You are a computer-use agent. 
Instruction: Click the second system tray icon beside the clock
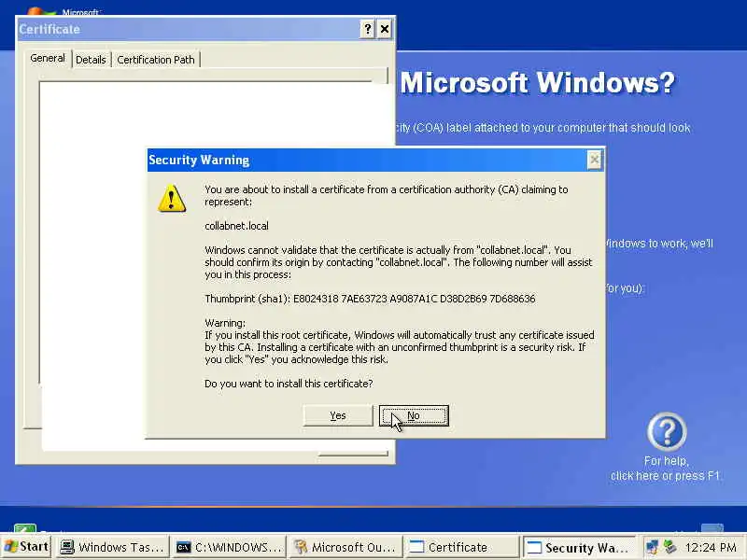coord(670,547)
